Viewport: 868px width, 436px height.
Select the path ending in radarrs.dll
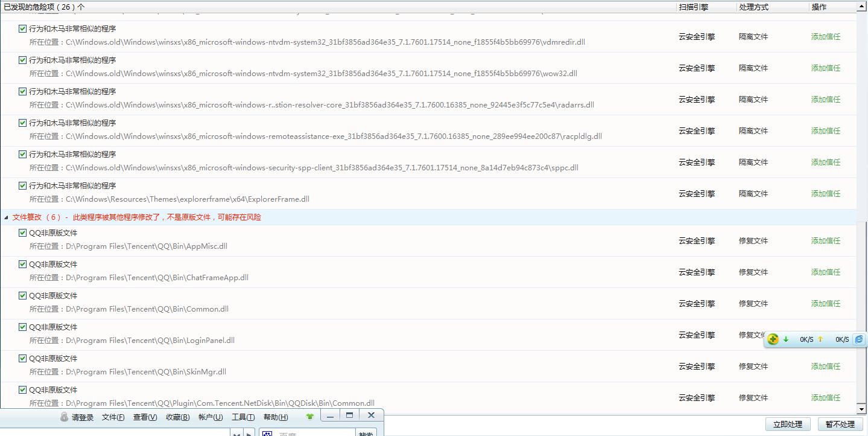pyautogui.click(x=330, y=105)
